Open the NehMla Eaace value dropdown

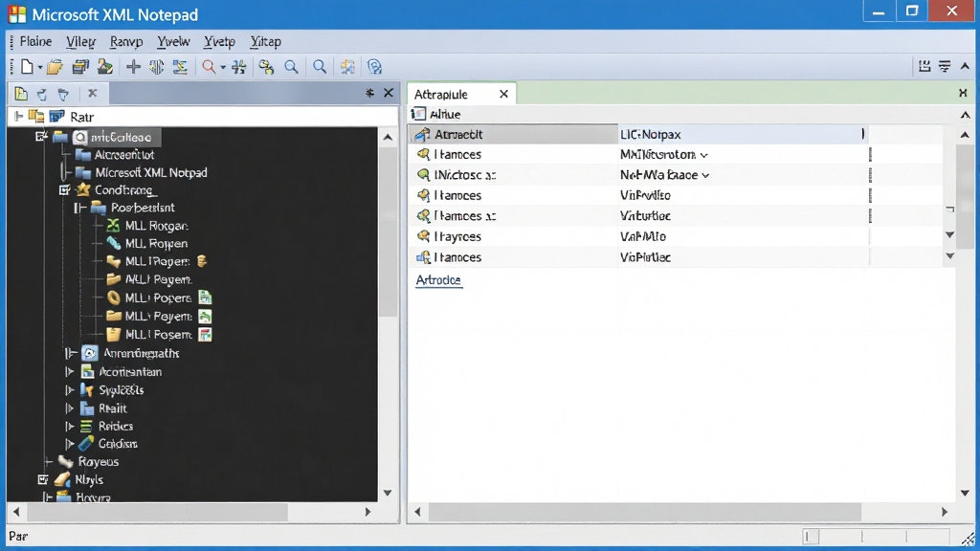[705, 176]
